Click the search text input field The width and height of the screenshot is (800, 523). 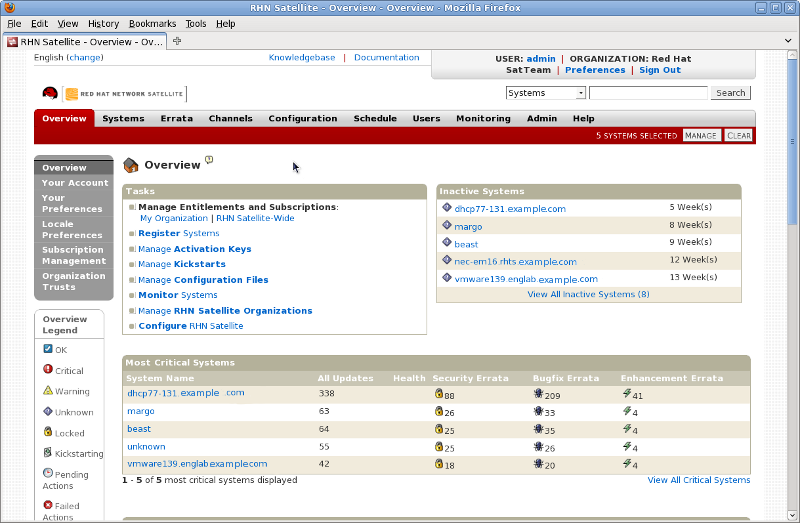(647, 93)
